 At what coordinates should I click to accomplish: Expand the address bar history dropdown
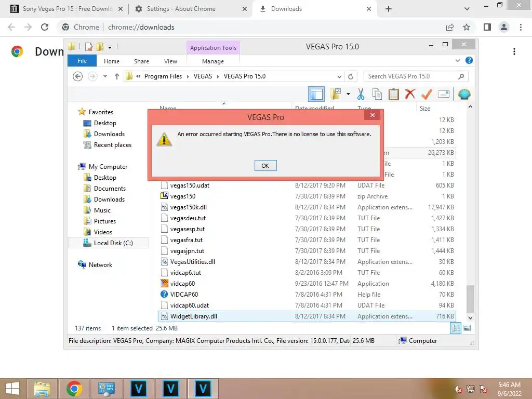coord(339,76)
